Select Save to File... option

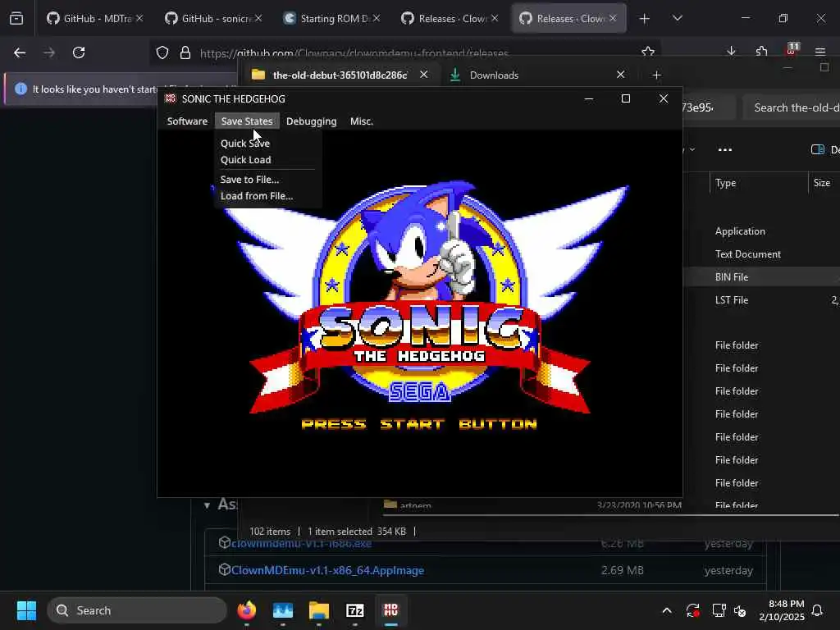249,180
